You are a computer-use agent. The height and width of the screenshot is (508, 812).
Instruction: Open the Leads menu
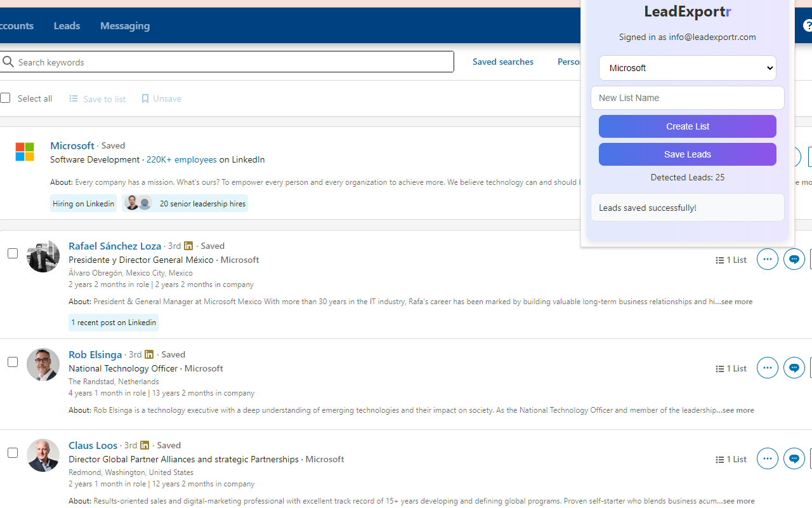click(67, 25)
